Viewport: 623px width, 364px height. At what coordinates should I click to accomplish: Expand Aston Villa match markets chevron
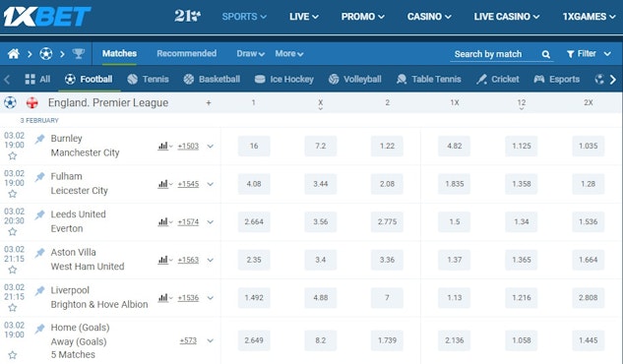pos(211,260)
